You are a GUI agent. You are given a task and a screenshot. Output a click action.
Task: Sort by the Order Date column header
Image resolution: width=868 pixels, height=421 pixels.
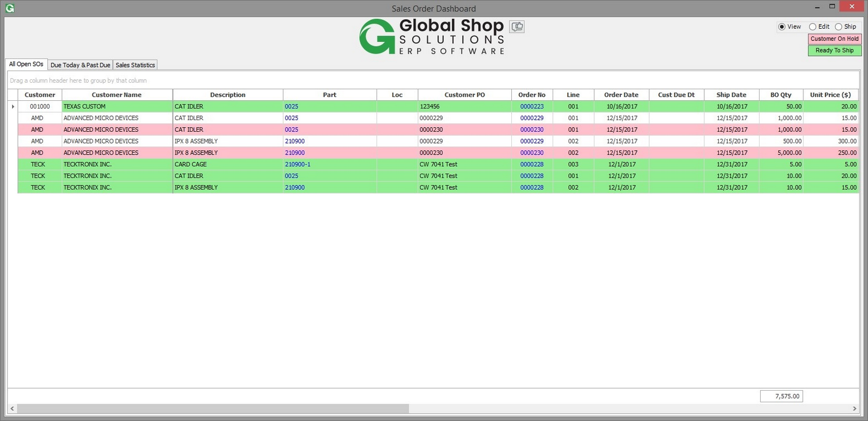point(621,95)
